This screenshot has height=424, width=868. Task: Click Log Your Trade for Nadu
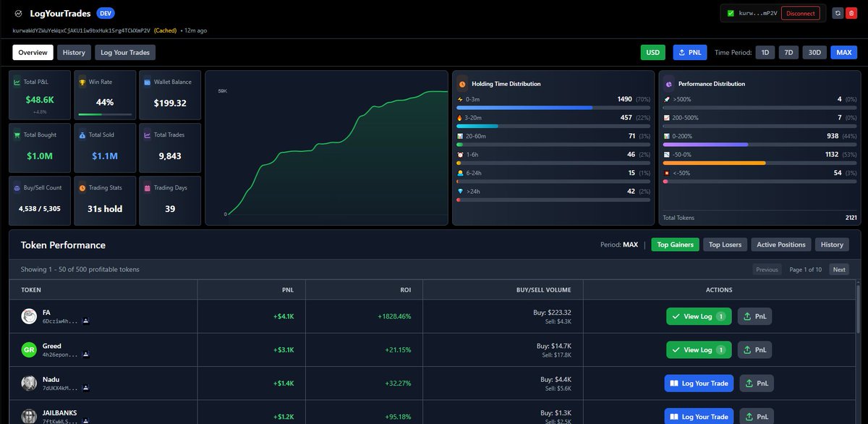(x=699, y=383)
